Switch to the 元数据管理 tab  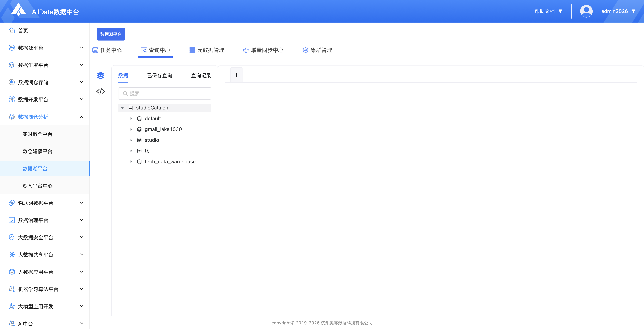pyautogui.click(x=207, y=50)
